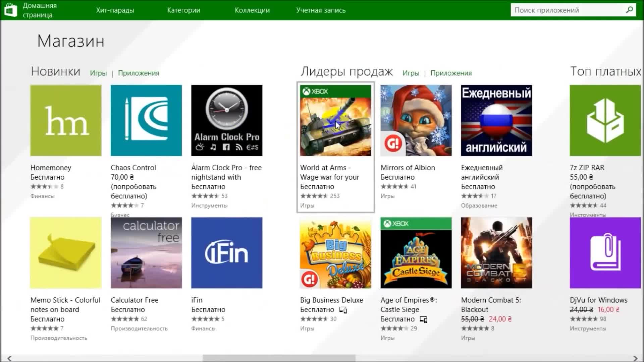This screenshot has width=644, height=362.
Task: Click the right scroll arrow
Action: [635, 358]
